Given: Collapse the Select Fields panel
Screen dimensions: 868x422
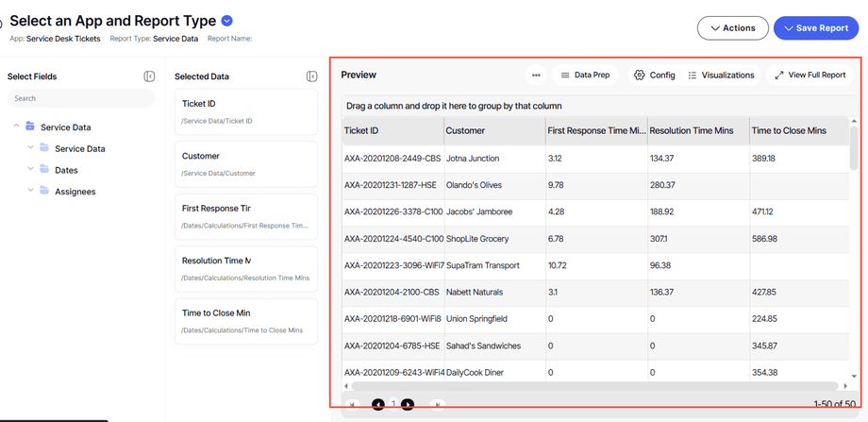Looking at the screenshot, I should point(149,76).
